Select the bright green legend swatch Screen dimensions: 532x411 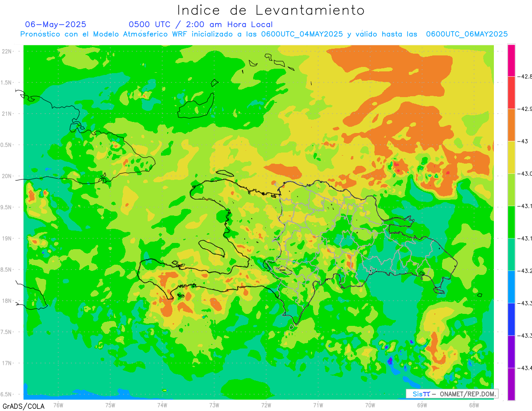511,222
